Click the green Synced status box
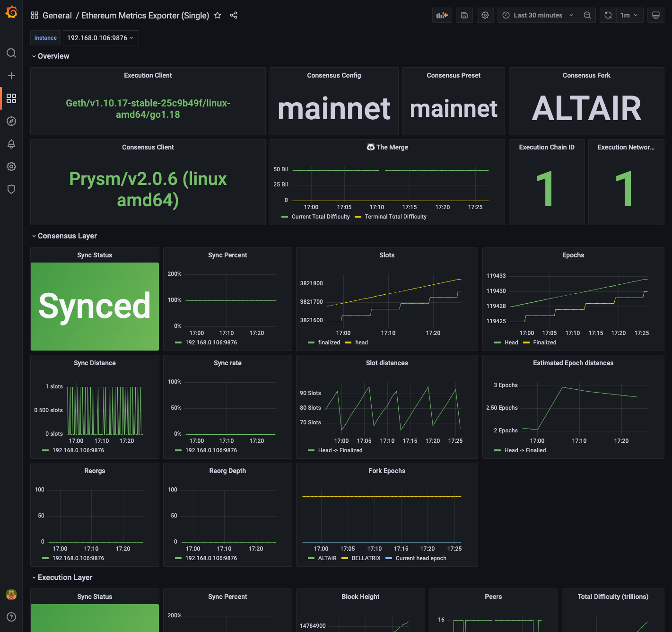 click(x=95, y=307)
